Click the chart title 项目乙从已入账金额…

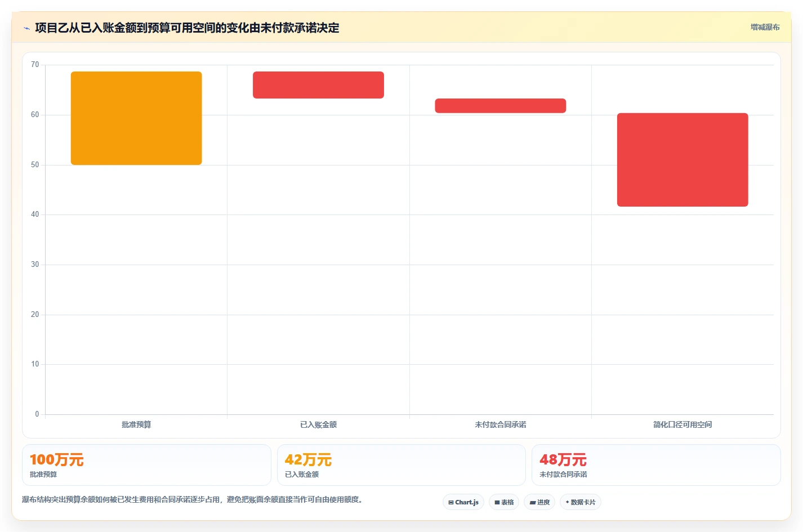187,28
